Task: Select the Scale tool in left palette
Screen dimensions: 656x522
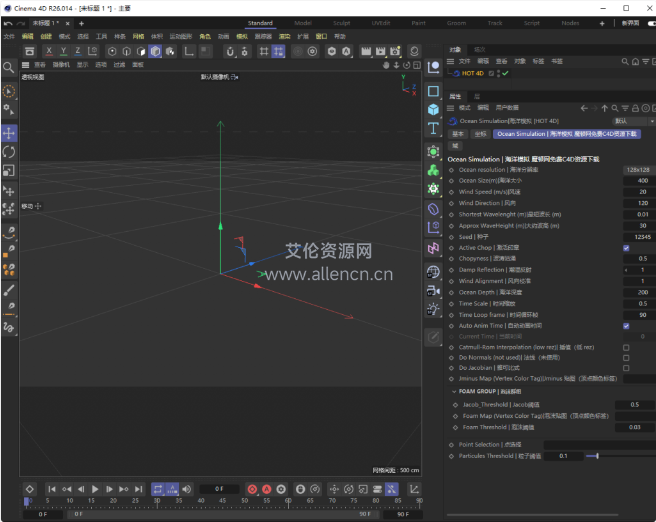Action: (x=9, y=171)
